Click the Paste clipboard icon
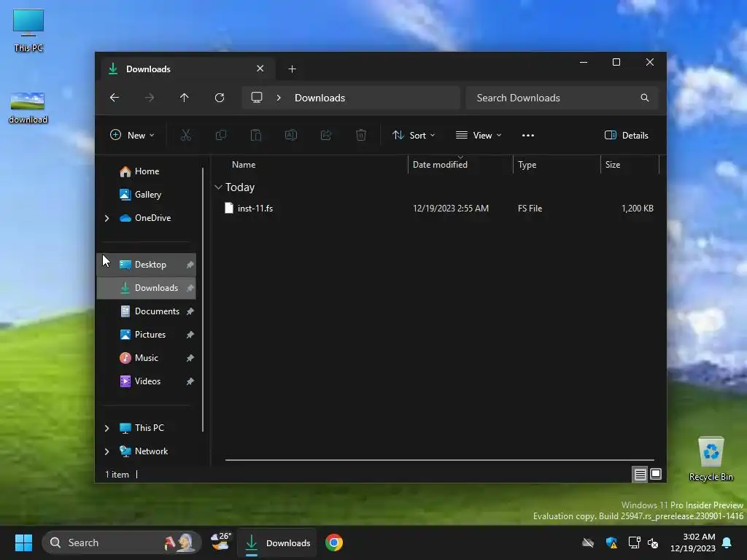747x560 pixels. coord(256,135)
